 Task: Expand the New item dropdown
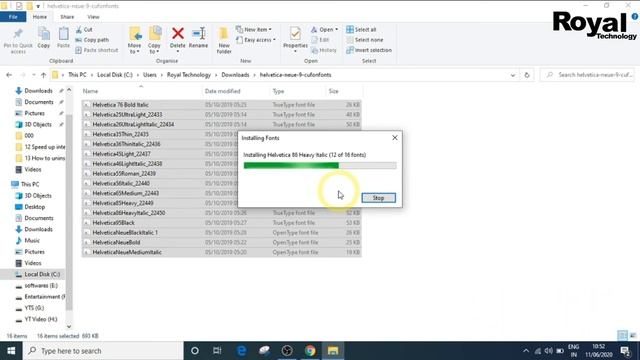(254, 30)
